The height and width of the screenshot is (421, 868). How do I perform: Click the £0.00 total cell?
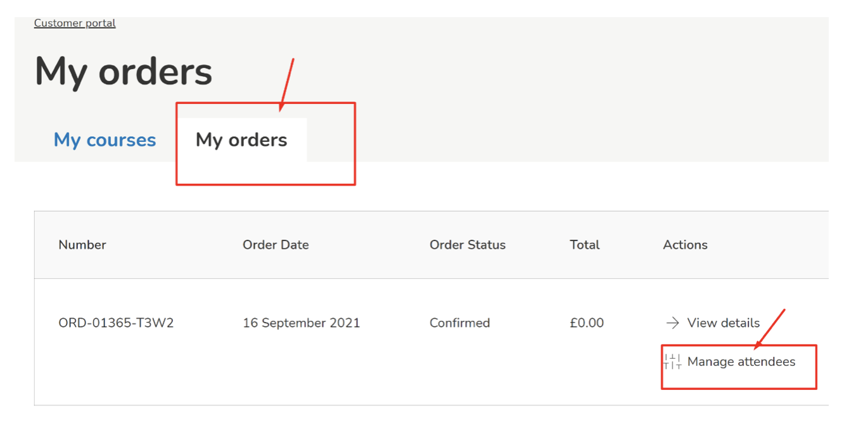point(587,323)
